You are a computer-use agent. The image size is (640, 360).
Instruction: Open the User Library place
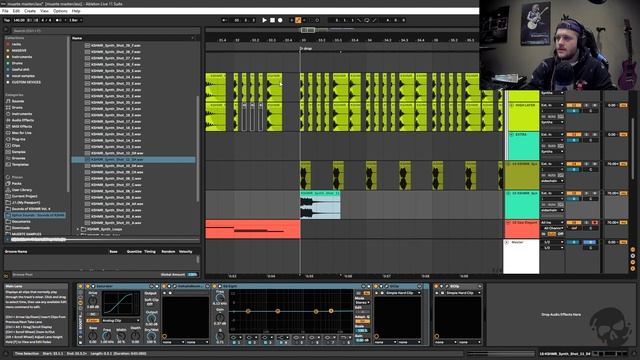coord(21,190)
